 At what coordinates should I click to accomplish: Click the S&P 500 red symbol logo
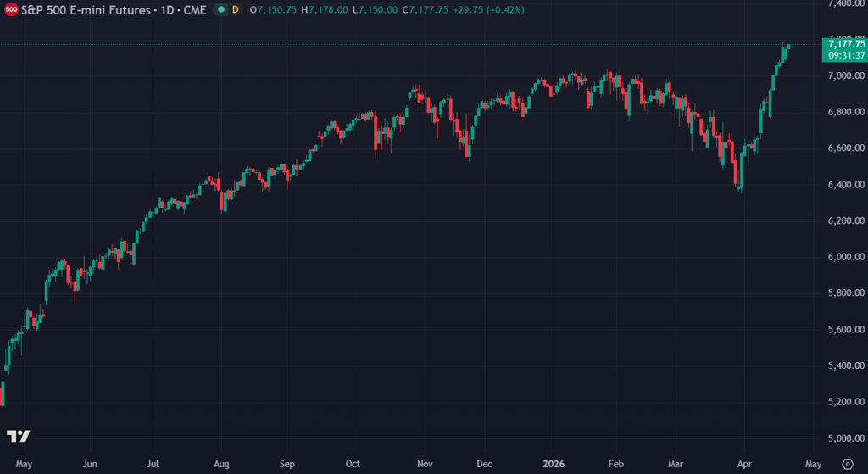(11, 9)
